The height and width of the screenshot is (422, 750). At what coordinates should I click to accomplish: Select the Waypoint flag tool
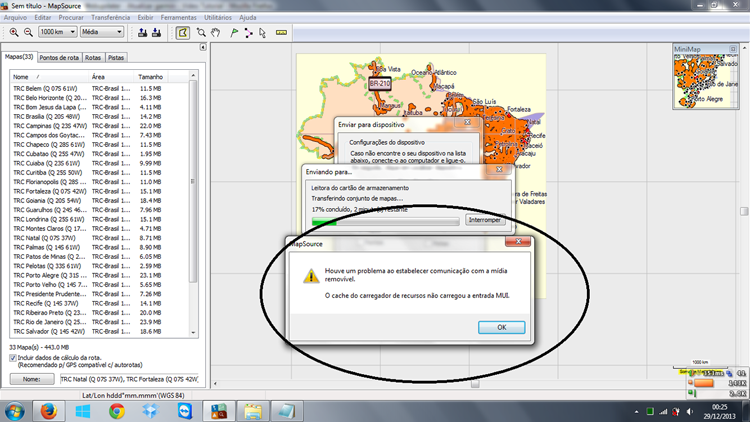point(234,33)
